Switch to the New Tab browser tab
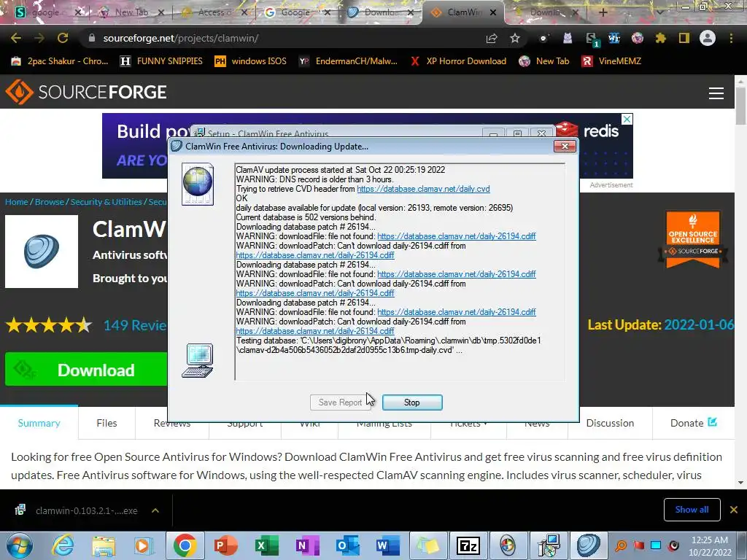747x560 pixels. click(x=131, y=12)
